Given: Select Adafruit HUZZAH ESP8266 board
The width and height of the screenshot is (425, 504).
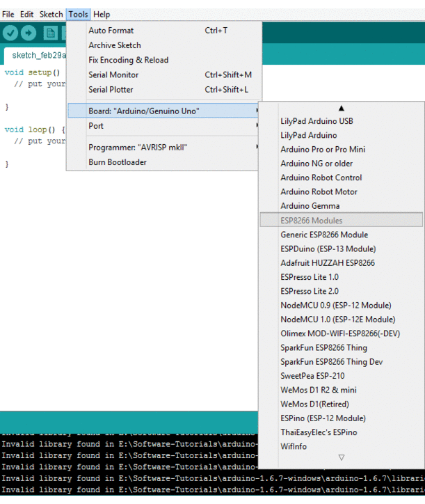Looking at the screenshot, I should [x=327, y=263].
